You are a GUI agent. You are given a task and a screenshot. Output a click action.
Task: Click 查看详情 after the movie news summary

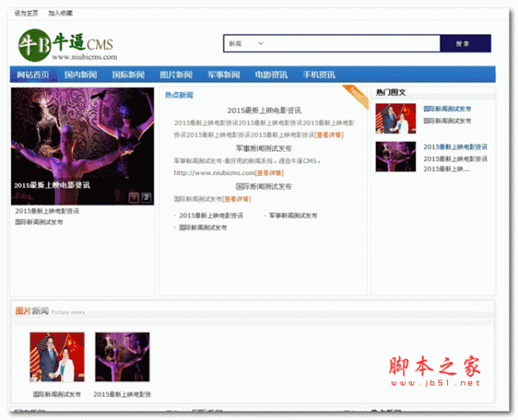(x=329, y=135)
